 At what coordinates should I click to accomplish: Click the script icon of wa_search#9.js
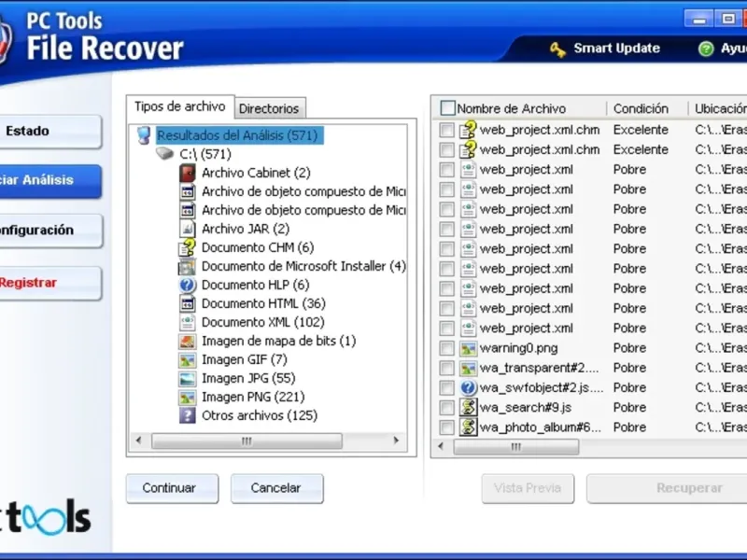click(469, 408)
